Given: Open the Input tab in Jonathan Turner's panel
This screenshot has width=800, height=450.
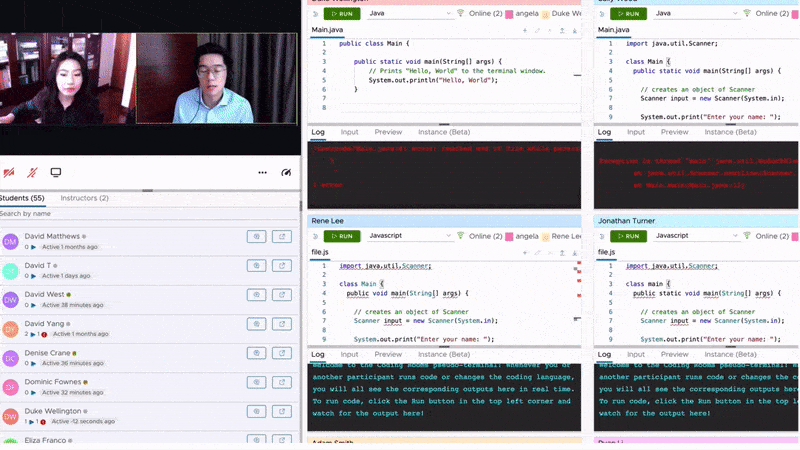Looking at the screenshot, I should (636, 354).
